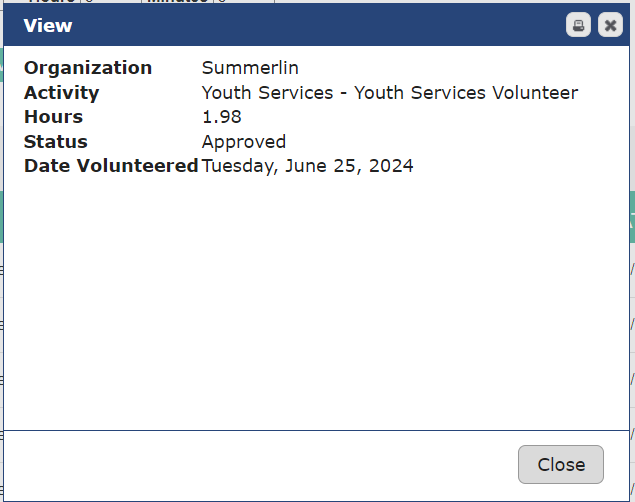Click the Tuesday, June 25, 2024 date
635x502 pixels.
pyautogui.click(x=307, y=166)
